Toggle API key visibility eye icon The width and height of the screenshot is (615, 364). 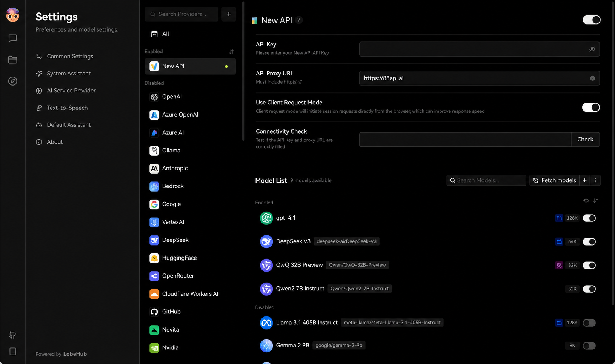click(x=592, y=49)
